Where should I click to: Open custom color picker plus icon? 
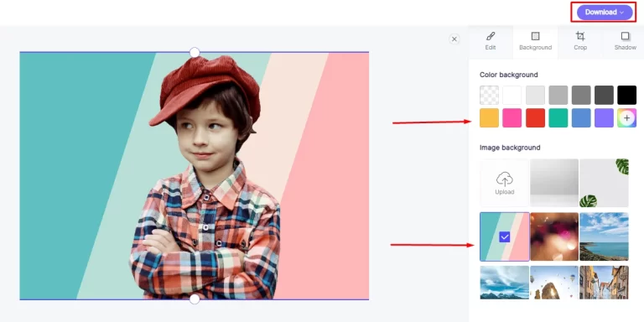point(626,118)
